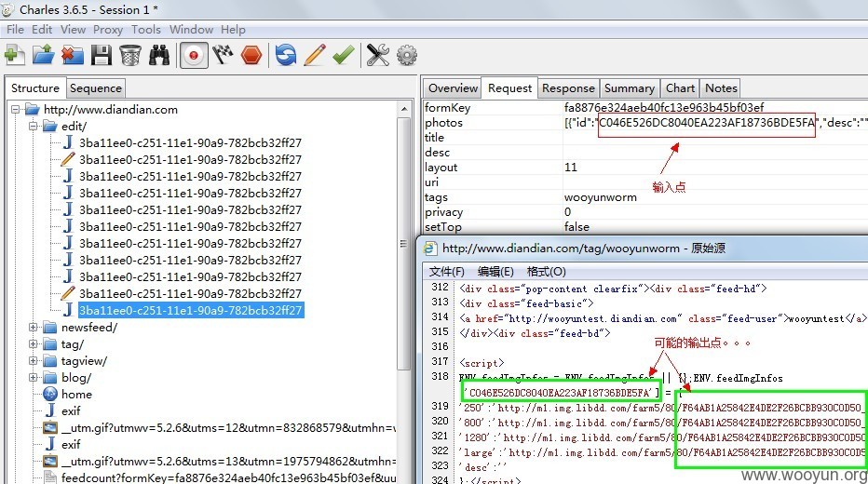Open the View menu
This screenshot has height=484, width=868.
point(73,29)
